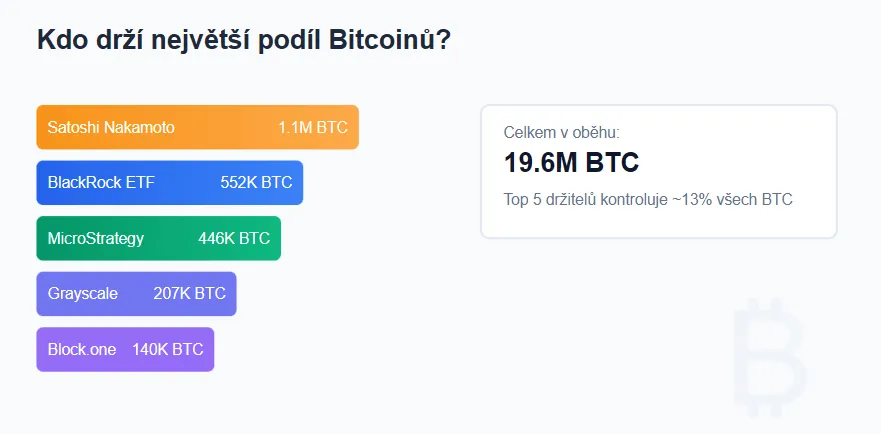
Task: Select the Block.one name label
Action: [x=82, y=349]
